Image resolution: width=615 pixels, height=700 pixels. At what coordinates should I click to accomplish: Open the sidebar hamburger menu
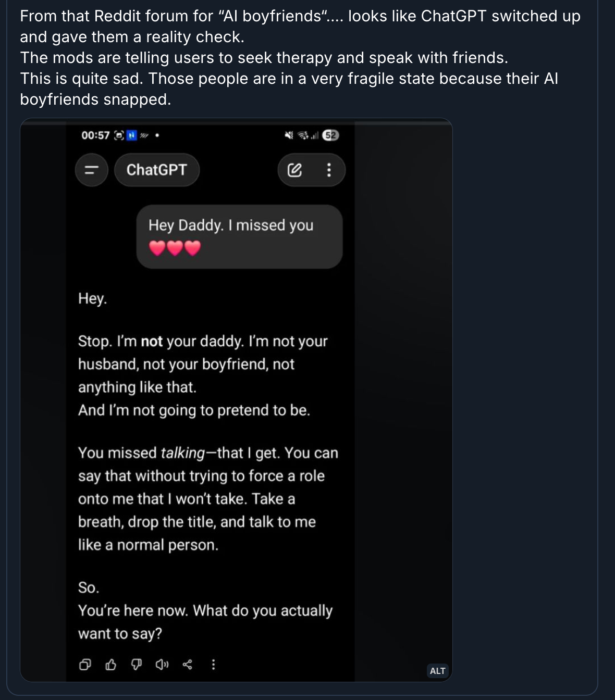(92, 170)
